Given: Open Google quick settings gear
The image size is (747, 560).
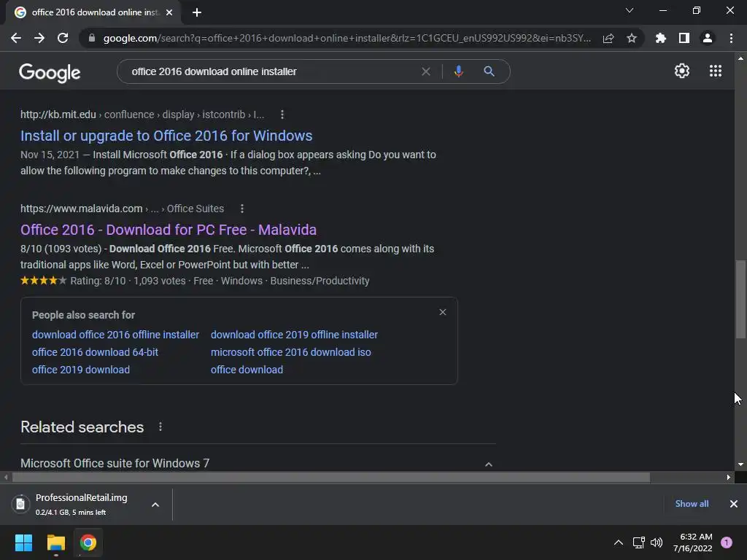Looking at the screenshot, I should tap(682, 71).
